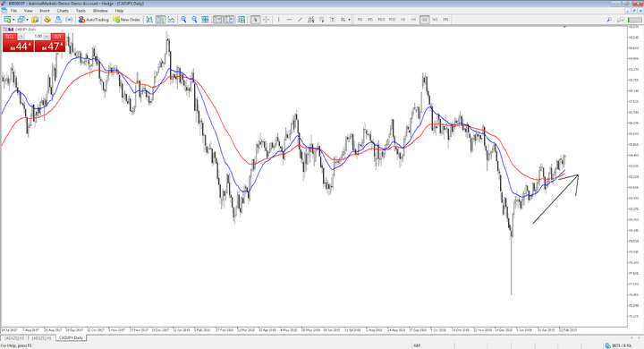Open the Data Window gold icon

pyautogui.click(x=47, y=20)
